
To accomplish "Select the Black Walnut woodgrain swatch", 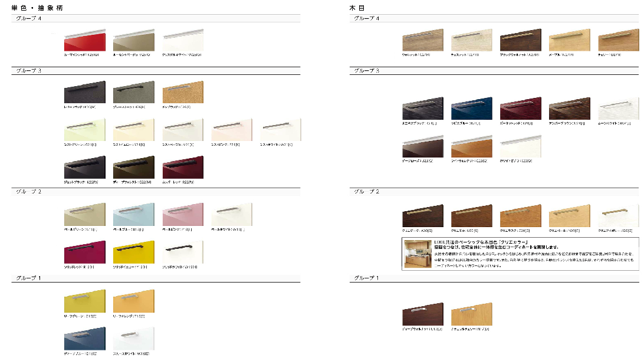I will (x=521, y=40).
